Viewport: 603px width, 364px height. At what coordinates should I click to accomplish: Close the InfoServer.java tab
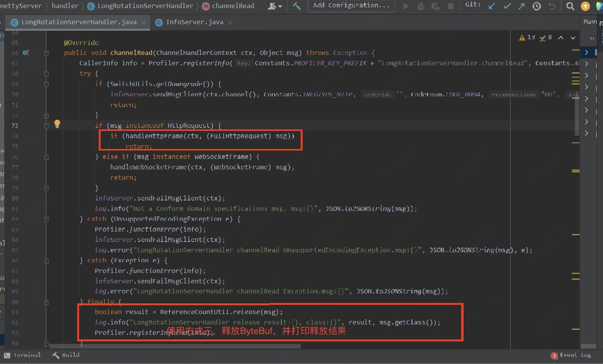[230, 23]
